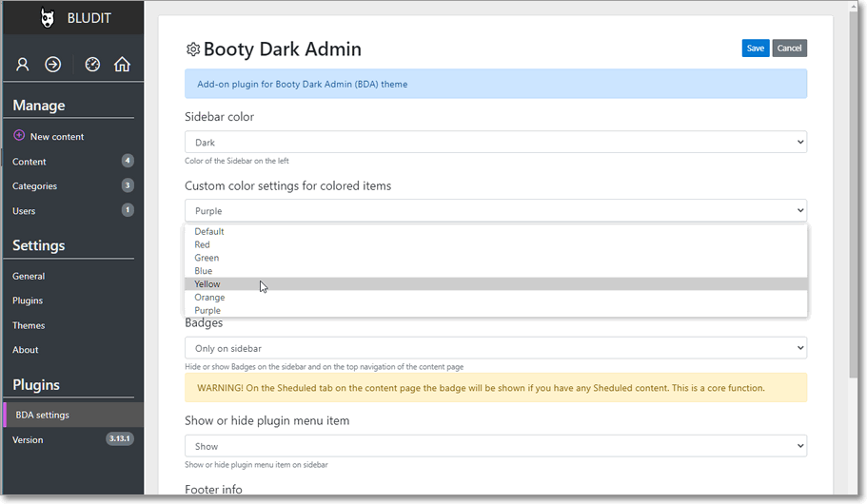Select Red color option
The height and width of the screenshot is (504, 867).
tap(496, 244)
